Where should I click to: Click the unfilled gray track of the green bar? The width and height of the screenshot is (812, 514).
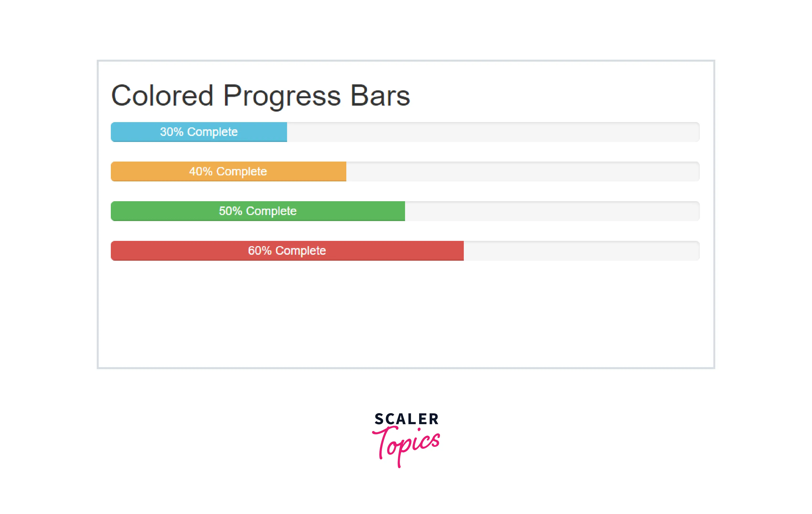(552, 211)
